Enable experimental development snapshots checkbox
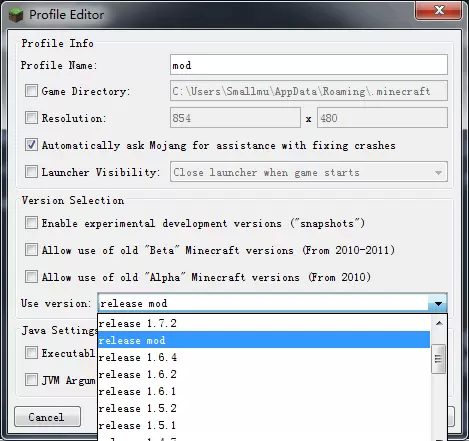 tap(31, 223)
